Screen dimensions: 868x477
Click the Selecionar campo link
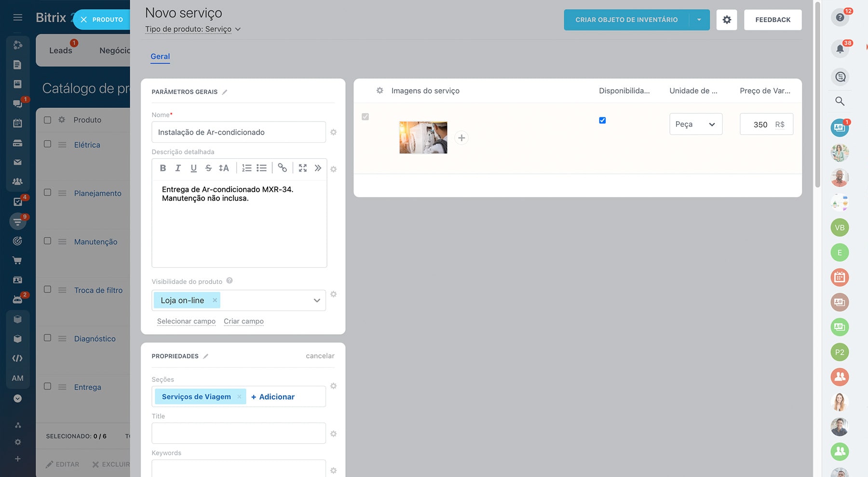(186, 321)
